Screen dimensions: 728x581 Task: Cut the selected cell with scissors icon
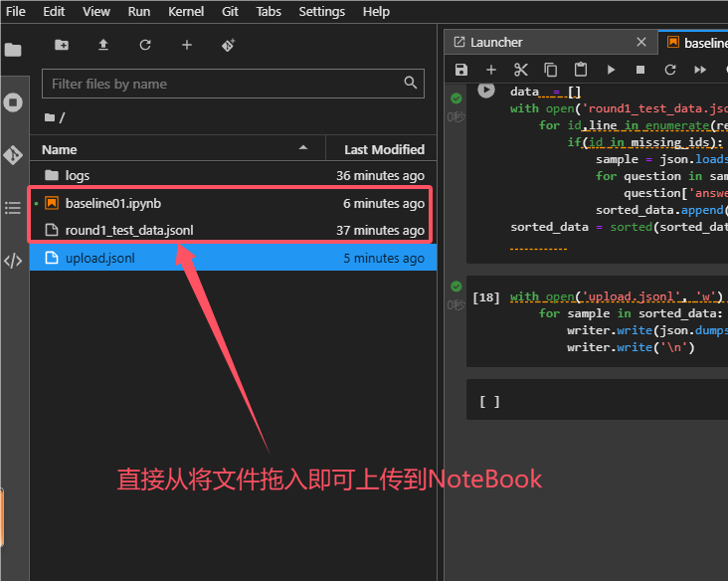[520, 70]
